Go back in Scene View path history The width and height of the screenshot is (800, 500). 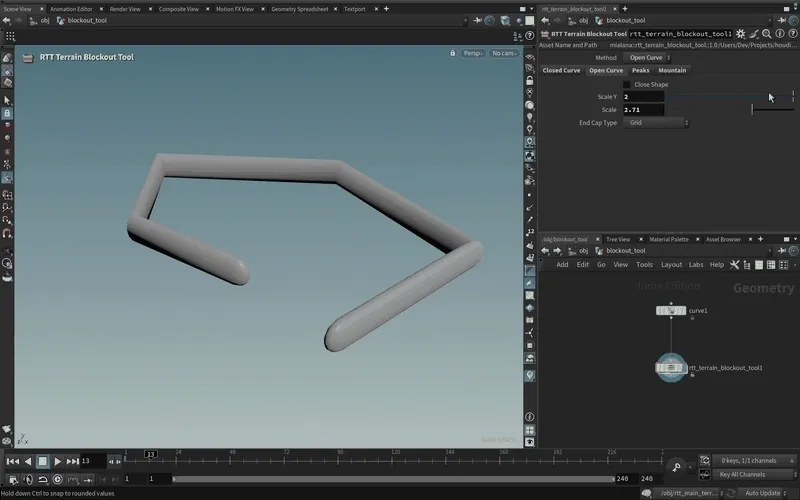click(7, 20)
